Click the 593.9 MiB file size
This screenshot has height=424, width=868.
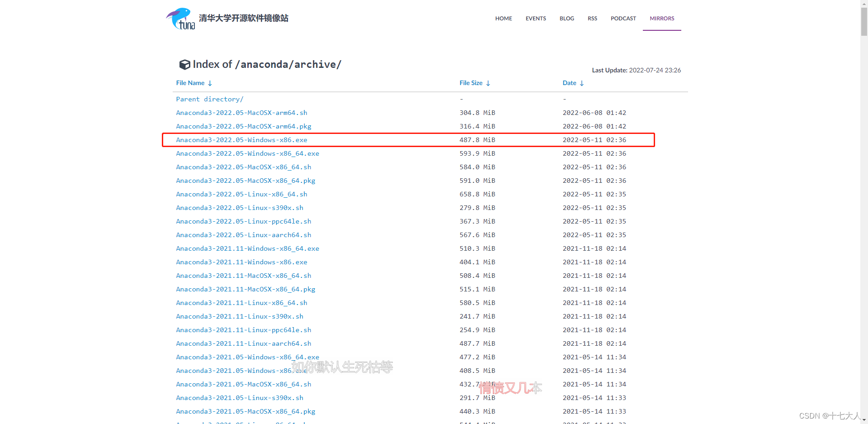coord(477,153)
